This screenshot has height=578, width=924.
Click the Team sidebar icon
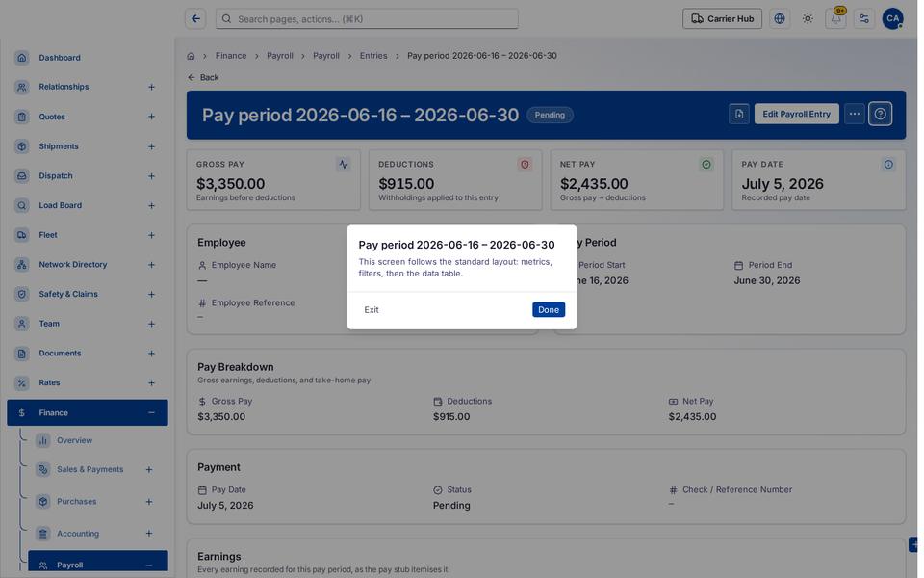pyautogui.click(x=22, y=324)
